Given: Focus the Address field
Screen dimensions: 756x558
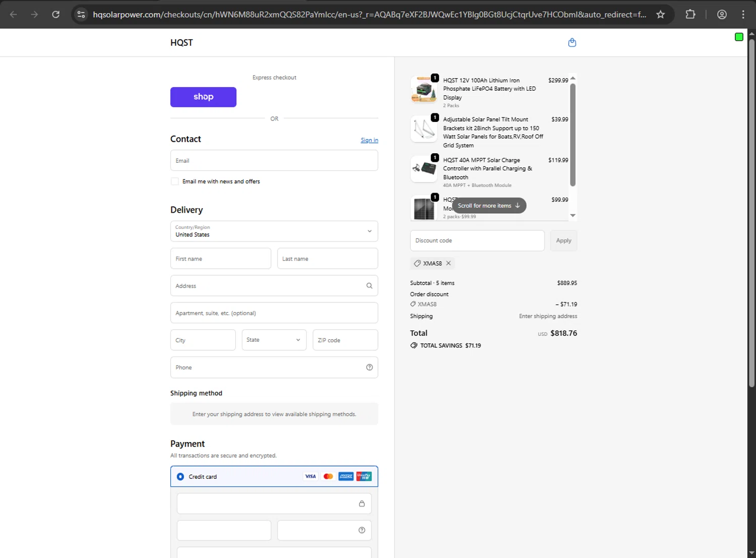Looking at the screenshot, I should (274, 286).
